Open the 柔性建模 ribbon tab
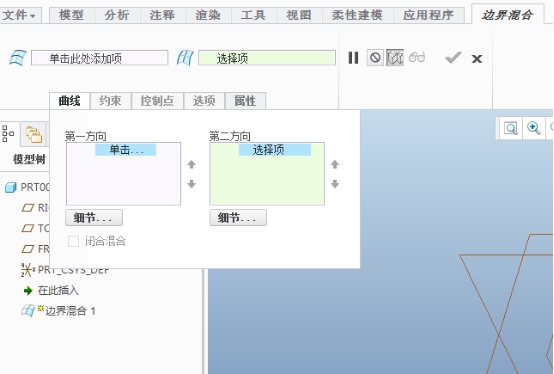Image resolution: width=554 pixels, height=374 pixels. 357,15
